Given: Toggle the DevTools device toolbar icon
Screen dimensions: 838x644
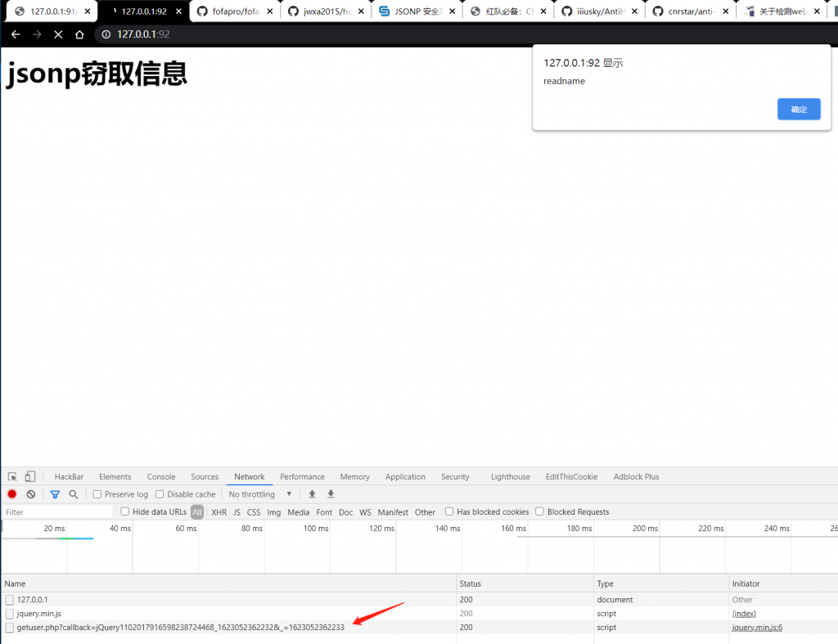Looking at the screenshot, I should point(30,477).
